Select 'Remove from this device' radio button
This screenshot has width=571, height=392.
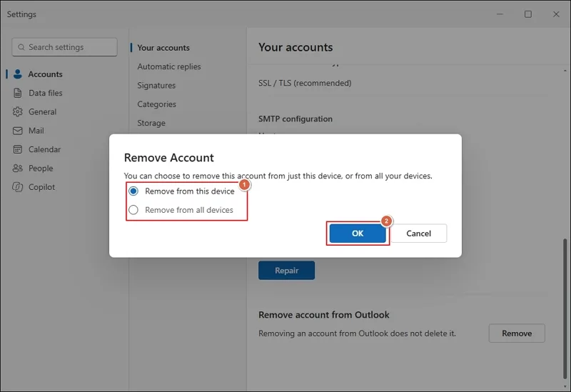click(x=133, y=191)
